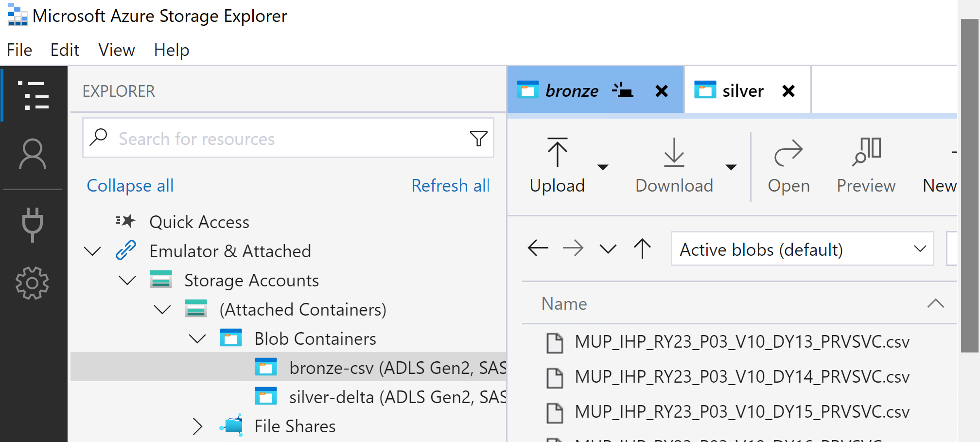
Task: Select file MUP_IHP_RY23_P03_V10_DY15_PRVSVC.csv
Action: point(742,411)
